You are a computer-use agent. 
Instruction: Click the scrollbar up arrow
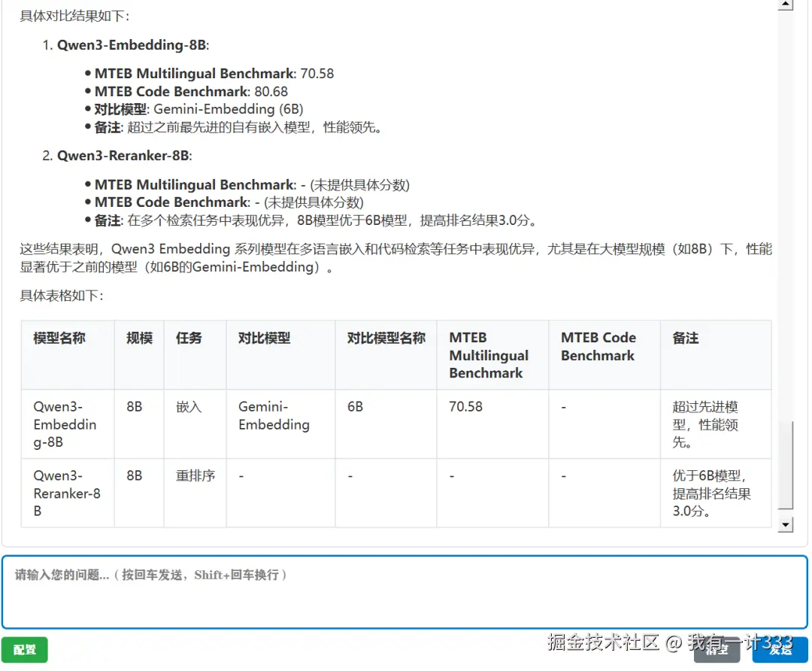(784, 6)
